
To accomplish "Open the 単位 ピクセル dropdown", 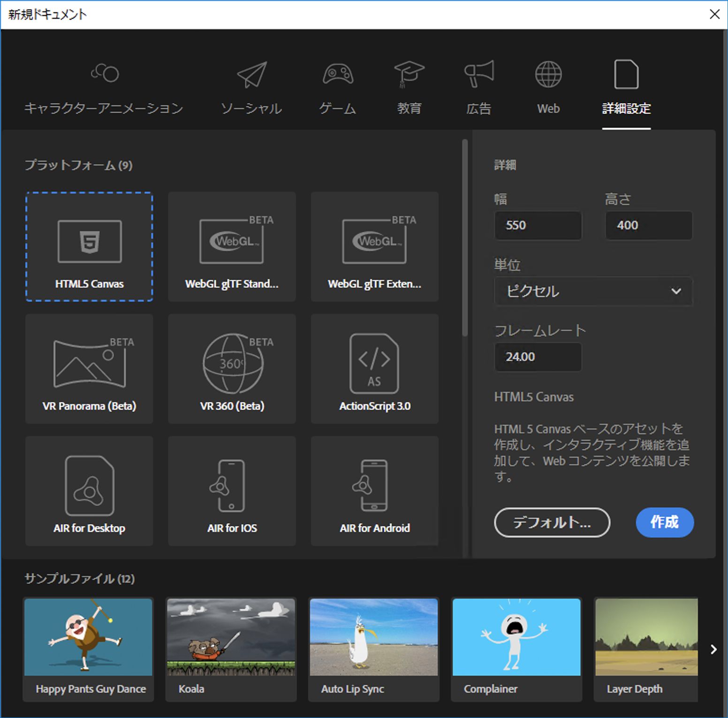I will 593,291.
